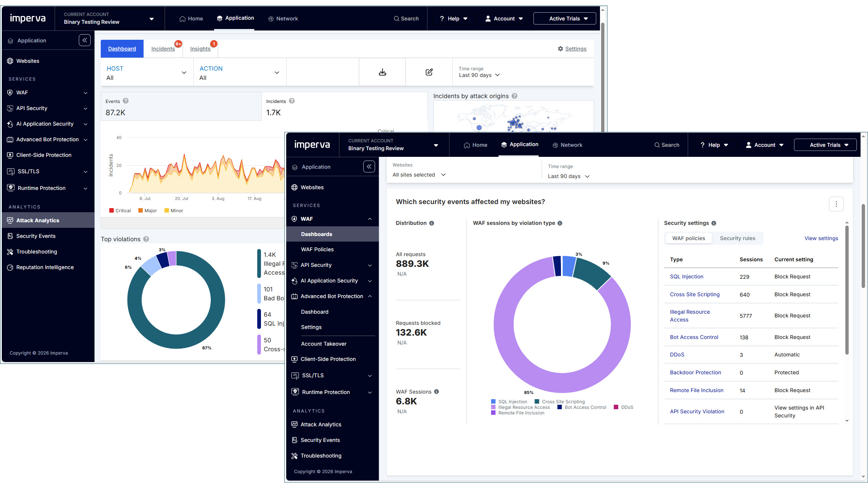The image size is (868, 488).
Task: Toggle Bot Access Control legend swatch
Action: [x=559, y=407]
